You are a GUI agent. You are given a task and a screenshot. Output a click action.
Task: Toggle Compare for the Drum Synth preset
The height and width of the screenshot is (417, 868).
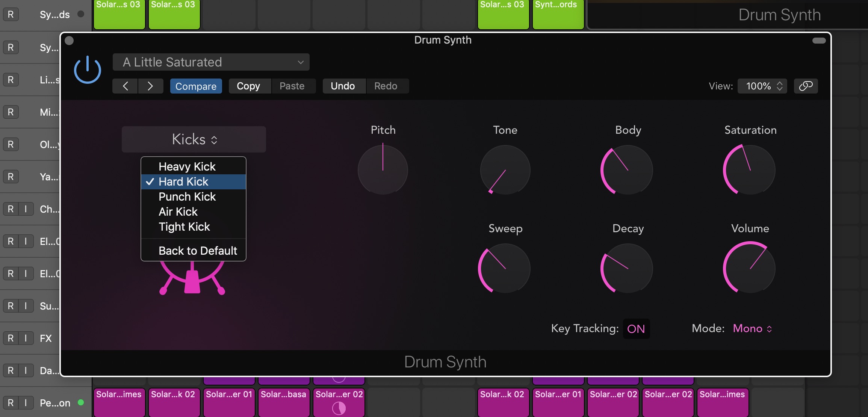pyautogui.click(x=196, y=86)
